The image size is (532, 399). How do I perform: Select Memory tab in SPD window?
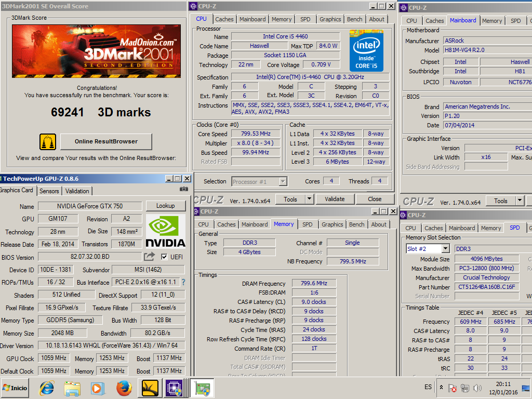[x=490, y=228]
